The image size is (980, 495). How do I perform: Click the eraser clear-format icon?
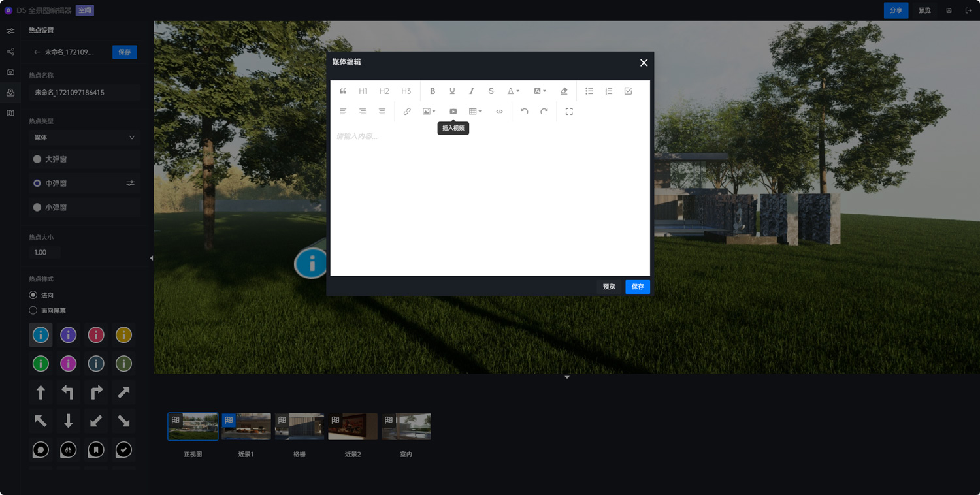click(564, 91)
